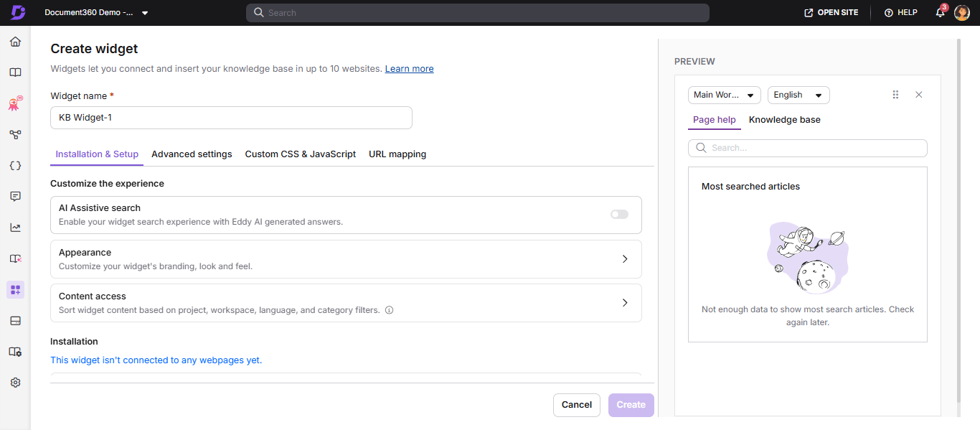Click the info icon next to Content access description
The height and width of the screenshot is (430, 980).
(x=389, y=311)
